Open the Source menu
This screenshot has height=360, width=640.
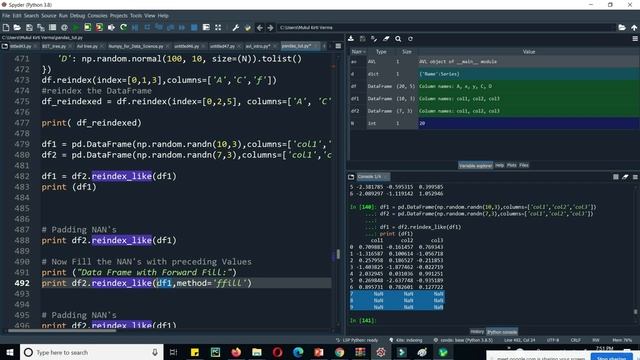click(x=48, y=16)
